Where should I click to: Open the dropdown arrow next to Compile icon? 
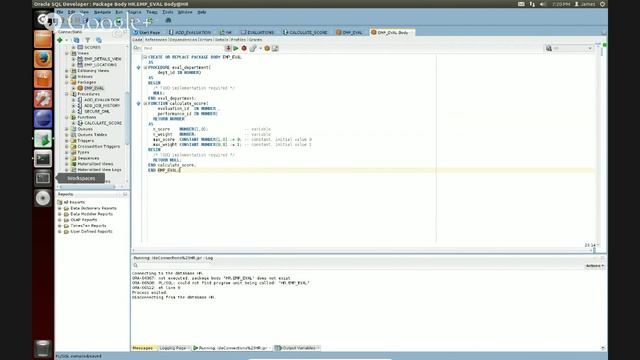(260, 49)
